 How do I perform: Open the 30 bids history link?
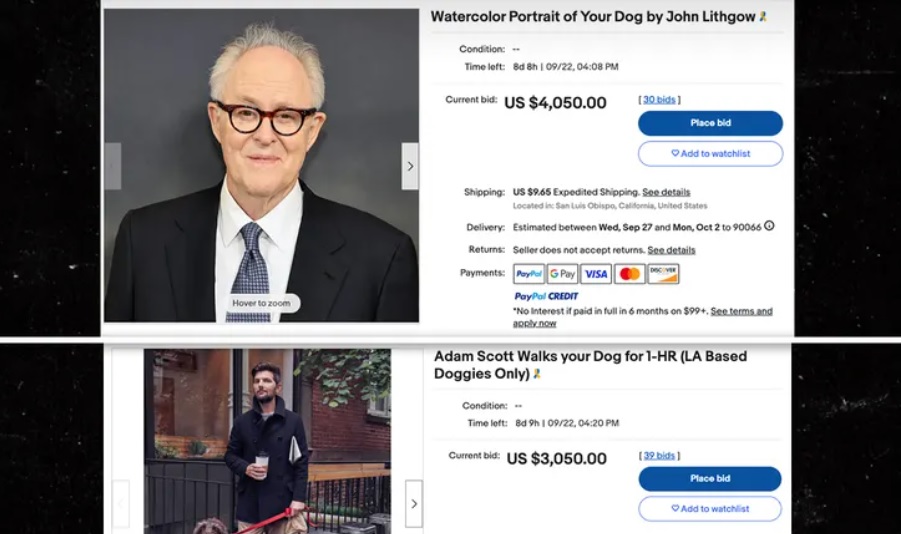point(659,99)
